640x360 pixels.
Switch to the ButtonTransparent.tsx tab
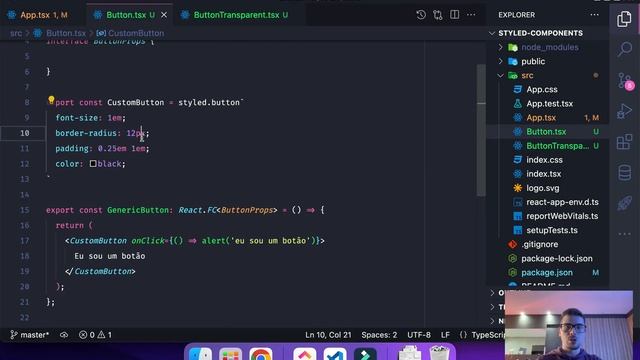pos(240,15)
